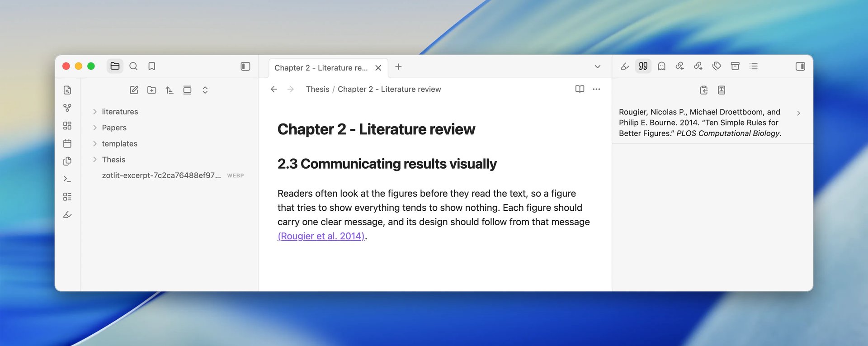Click the list layout icon in ribbon

(67, 196)
